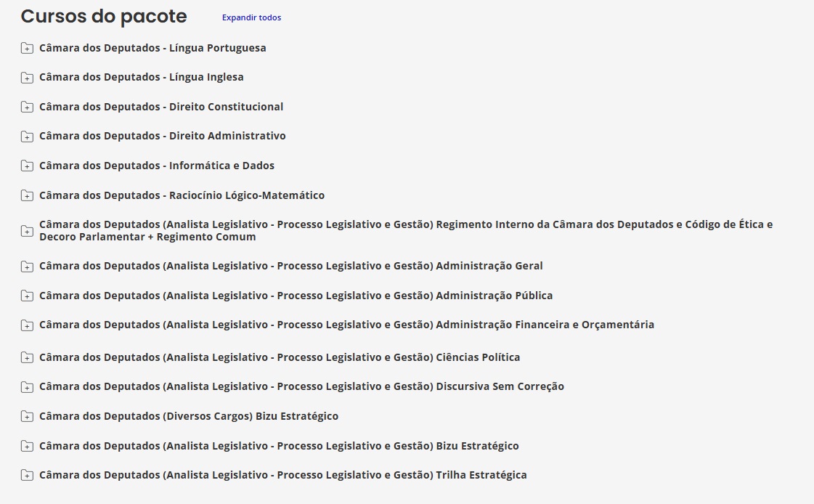
Task: Click the folder icon beside Administração Geral
Action: pyautogui.click(x=27, y=267)
